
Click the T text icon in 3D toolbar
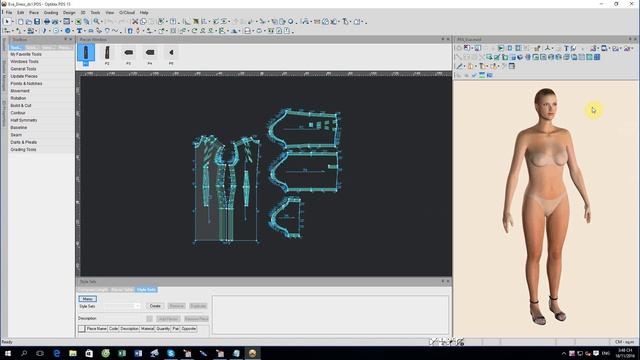point(566,48)
